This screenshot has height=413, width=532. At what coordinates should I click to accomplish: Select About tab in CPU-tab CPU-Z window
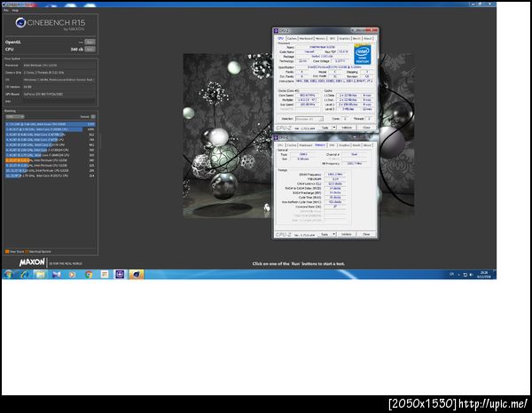(367, 39)
